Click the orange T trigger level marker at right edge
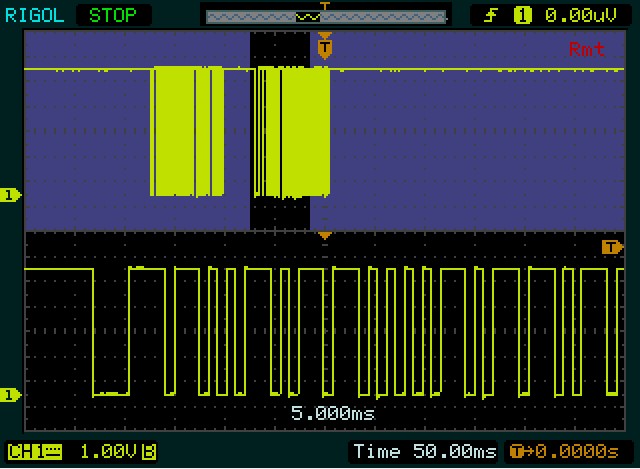Screen dimensions: 640x469 [612, 247]
